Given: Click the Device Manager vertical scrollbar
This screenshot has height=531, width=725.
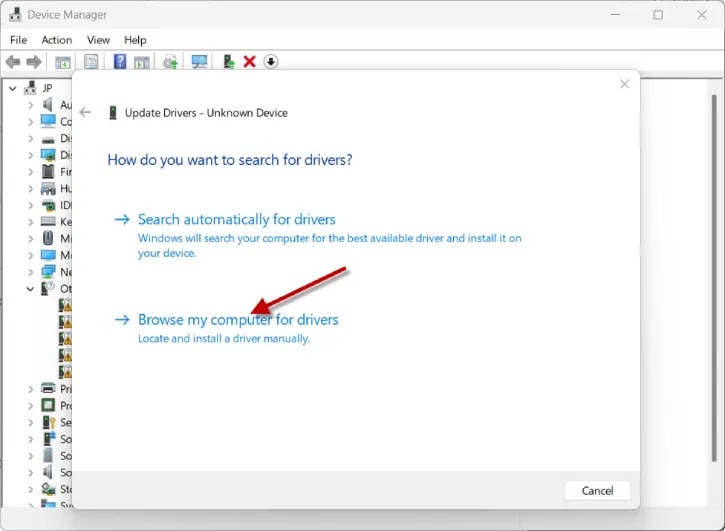Looking at the screenshot, I should 714,278.
